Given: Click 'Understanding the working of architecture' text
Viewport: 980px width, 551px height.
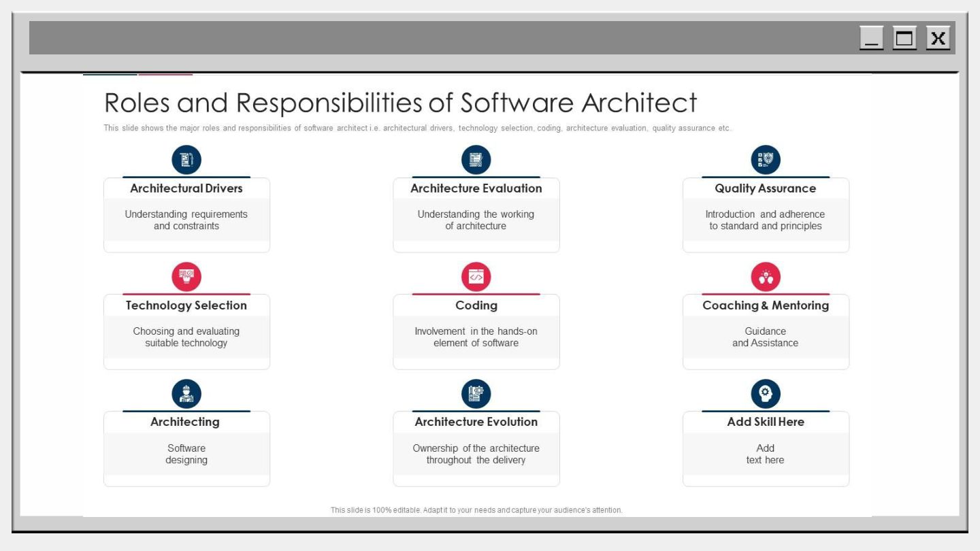Looking at the screenshot, I should click(x=476, y=220).
